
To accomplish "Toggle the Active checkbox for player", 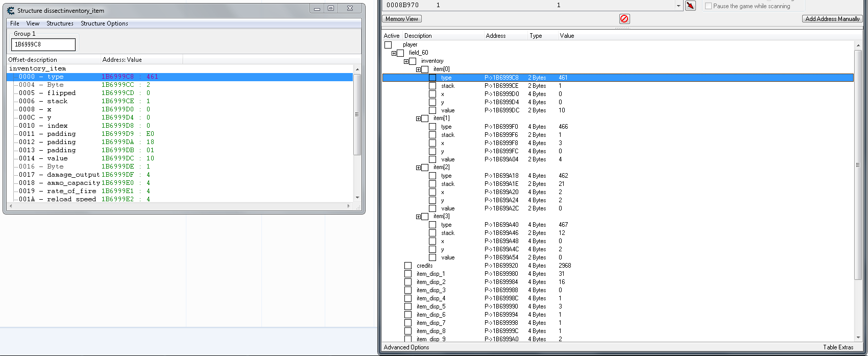I will pyautogui.click(x=388, y=45).
